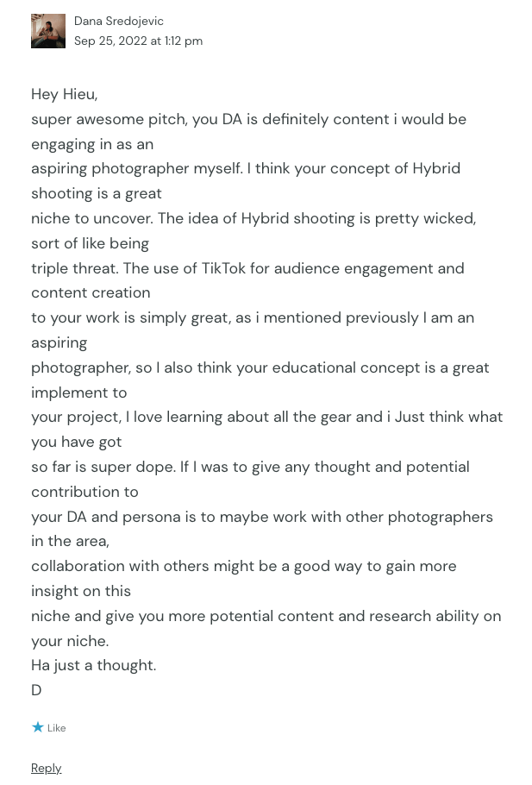Click the "D" signature at comment end

click(x=36, y=690)
